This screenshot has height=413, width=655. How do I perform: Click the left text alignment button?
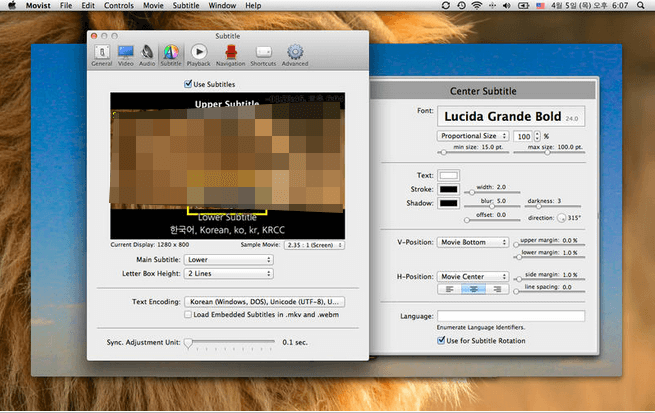tap(450, 289)
